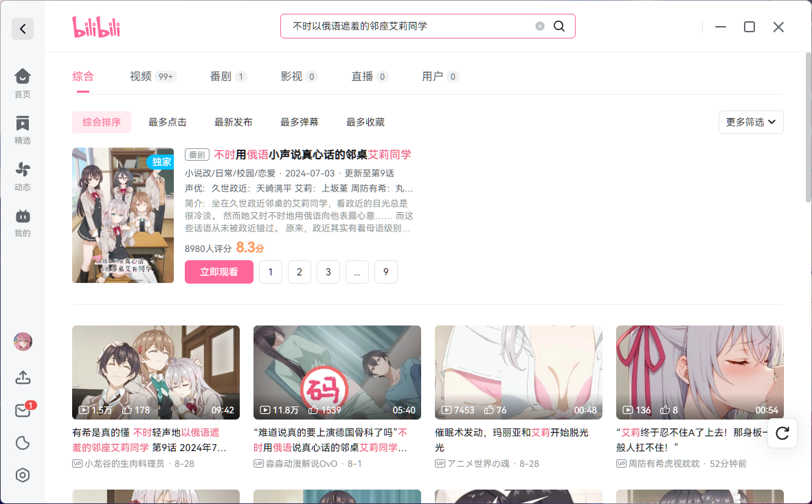Click the user avatar in sidebar
This screenshot has width=812, height=504.
tap(23, 341)
